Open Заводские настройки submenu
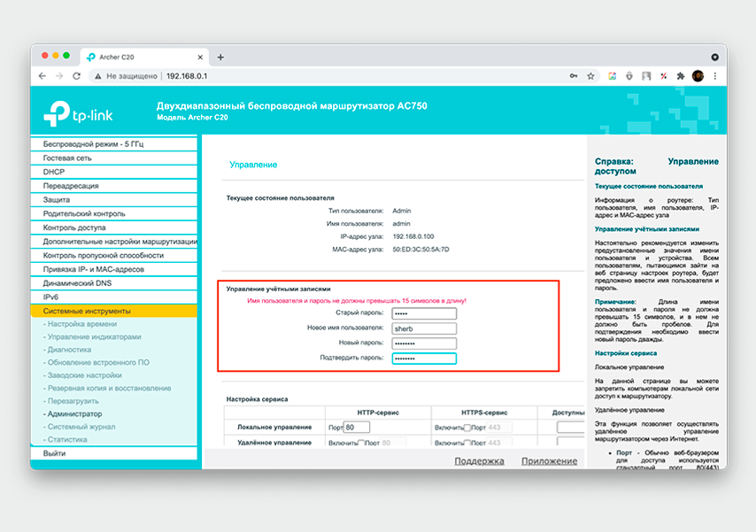Image resolution: width=756 pixels, height=532 pixels. click(x=84, y=375)
